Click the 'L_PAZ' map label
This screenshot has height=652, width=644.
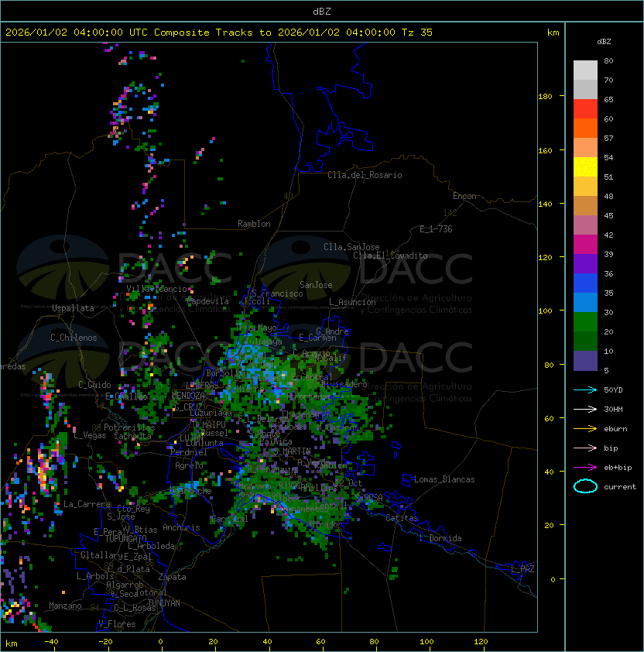click(522, 569)
